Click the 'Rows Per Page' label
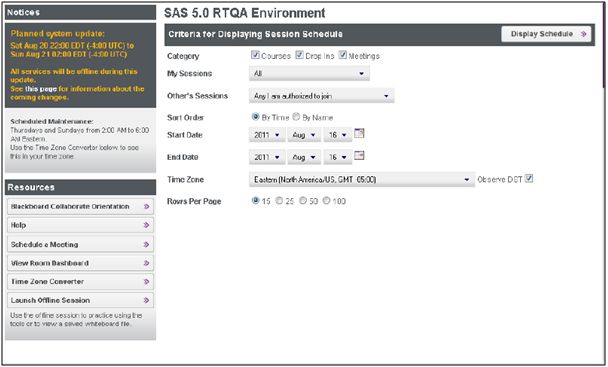 click(194, 201)
